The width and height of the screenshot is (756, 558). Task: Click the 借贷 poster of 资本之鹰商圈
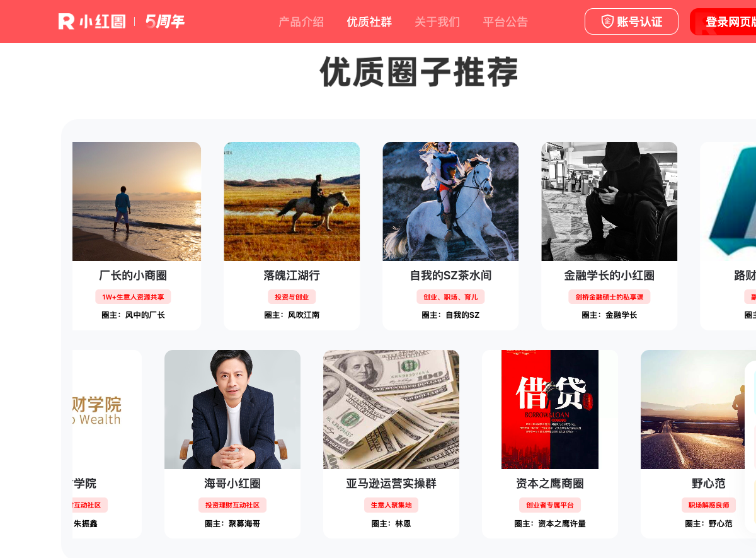[550, 409]
